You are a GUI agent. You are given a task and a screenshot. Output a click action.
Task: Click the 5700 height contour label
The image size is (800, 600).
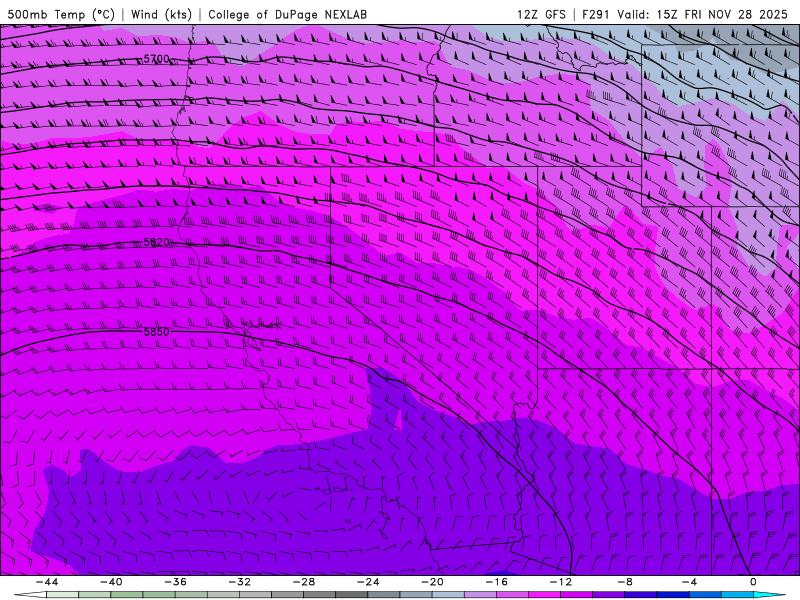pos(156,59)
